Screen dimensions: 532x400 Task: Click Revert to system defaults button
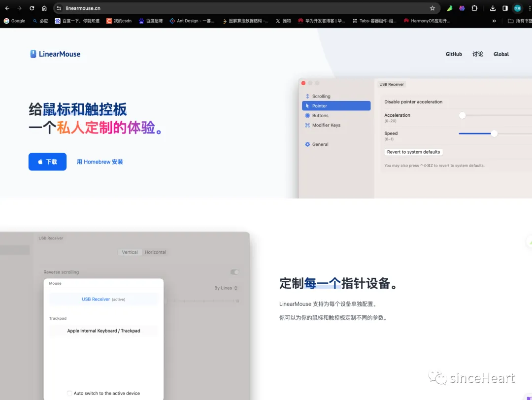pyautogui.click(x=413, y=152)
